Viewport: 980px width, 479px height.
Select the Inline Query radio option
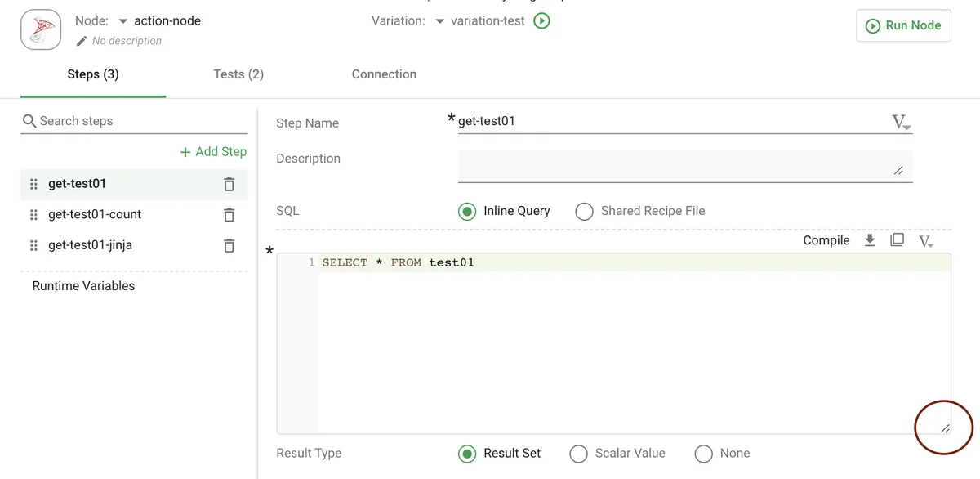pyautogui.click(x=467, y=212)
